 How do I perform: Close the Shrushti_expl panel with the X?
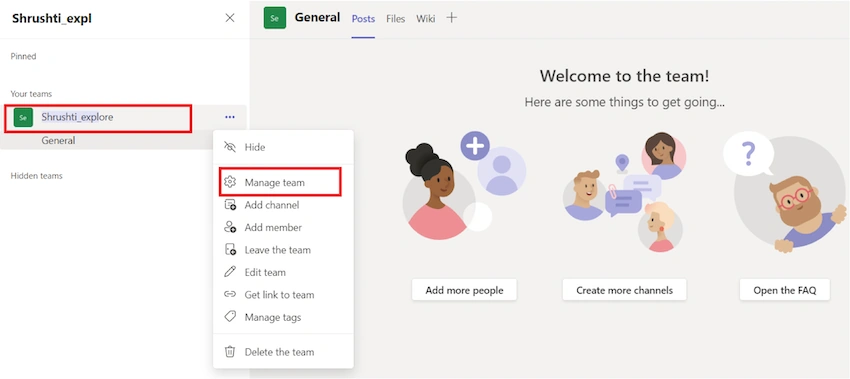(230, 18)
